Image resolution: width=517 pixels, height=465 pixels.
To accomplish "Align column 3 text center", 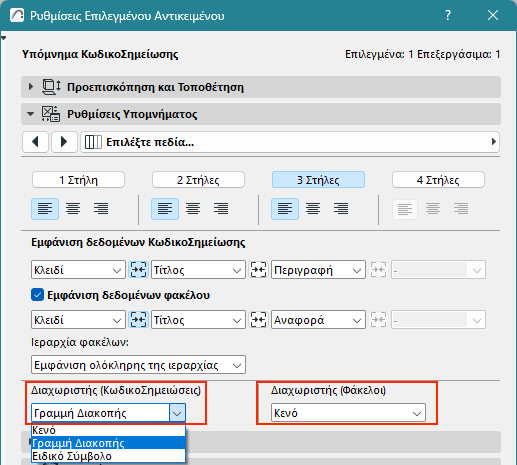I will [313, 209].
